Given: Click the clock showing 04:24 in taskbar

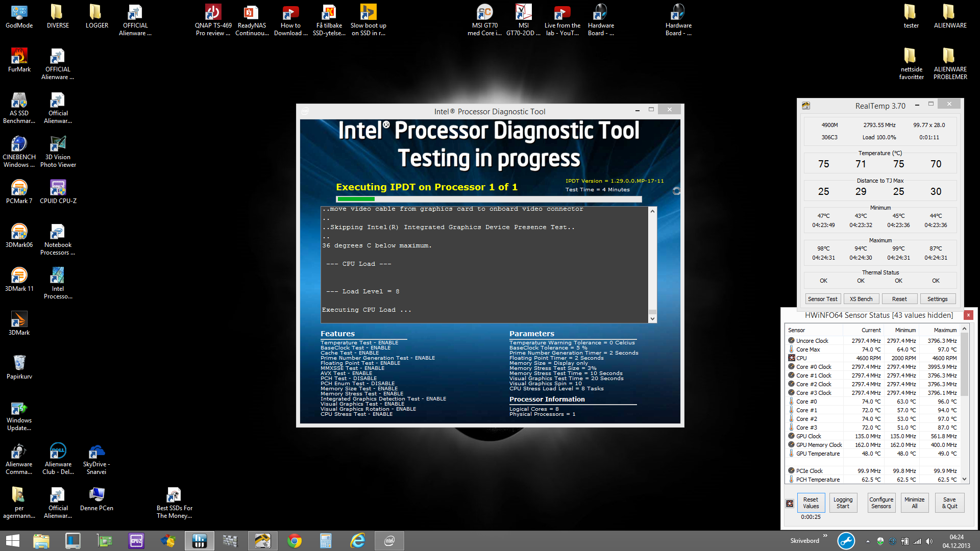Looking at the screenshot, I should coord(956,541).
